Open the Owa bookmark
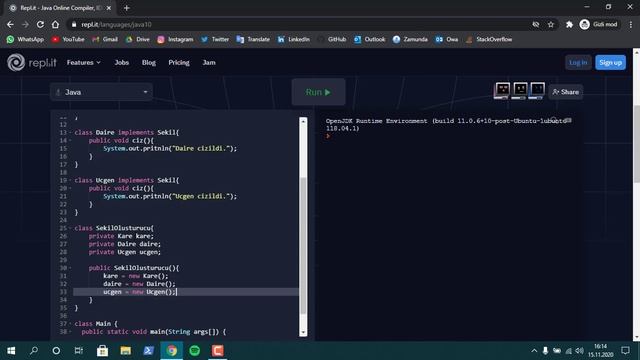Viewport: 640px width, 360px height. click(x=447, y=39)
